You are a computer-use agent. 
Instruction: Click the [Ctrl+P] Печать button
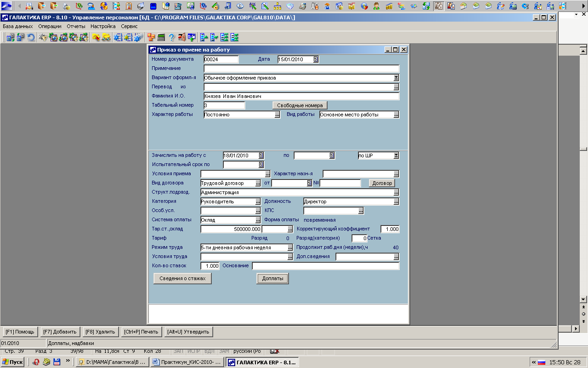click(141, 332)
